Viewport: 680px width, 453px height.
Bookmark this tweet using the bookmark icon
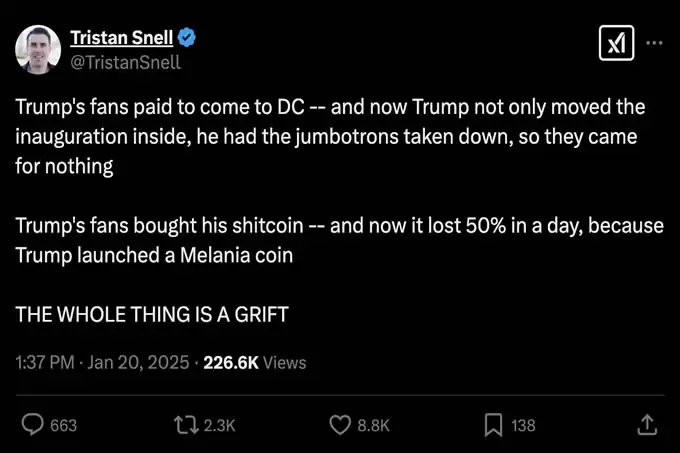[x=493, y=425]
